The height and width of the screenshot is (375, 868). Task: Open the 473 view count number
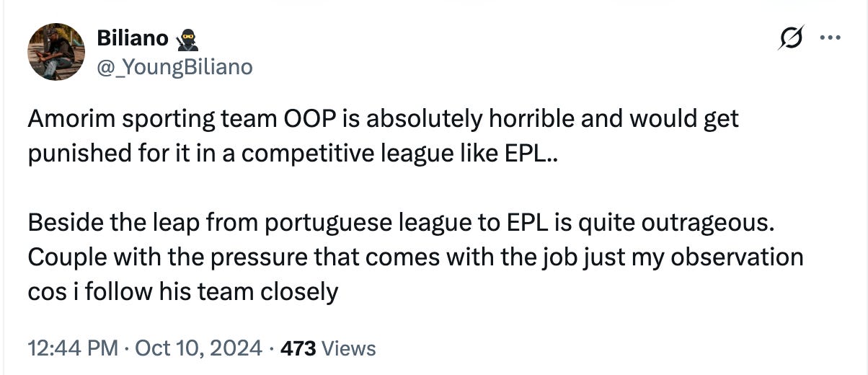pyautogui.click(x=298, y=348)
